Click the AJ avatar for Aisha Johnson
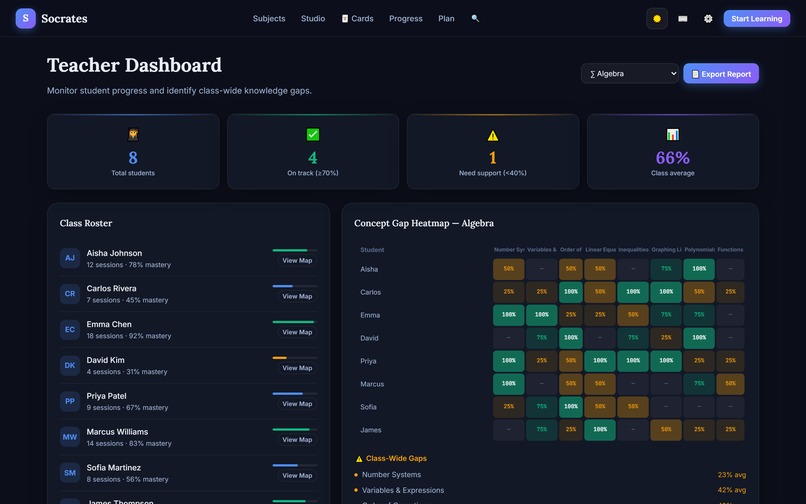Viewport: 806px width, 504px height. click(x=70, y=258)
